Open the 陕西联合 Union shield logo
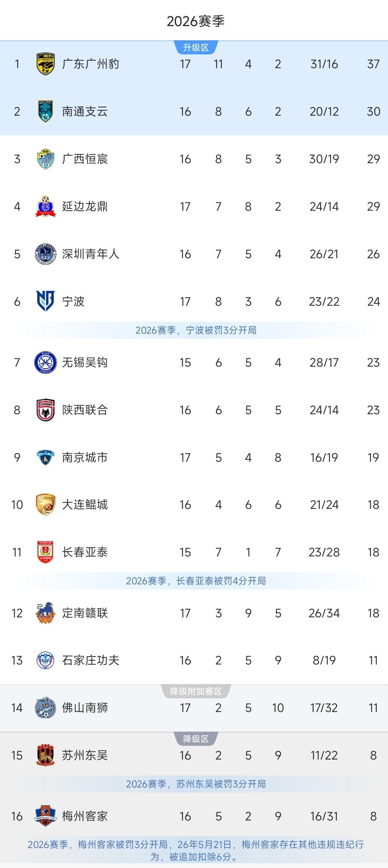388x868 pixels. (x=45, y=410)
